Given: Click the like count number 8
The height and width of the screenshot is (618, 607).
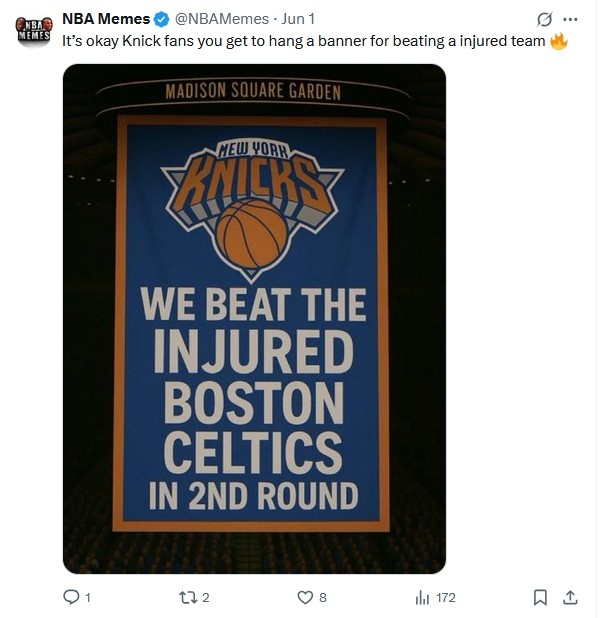Looking at the screenshot, I should coord(322,597).
